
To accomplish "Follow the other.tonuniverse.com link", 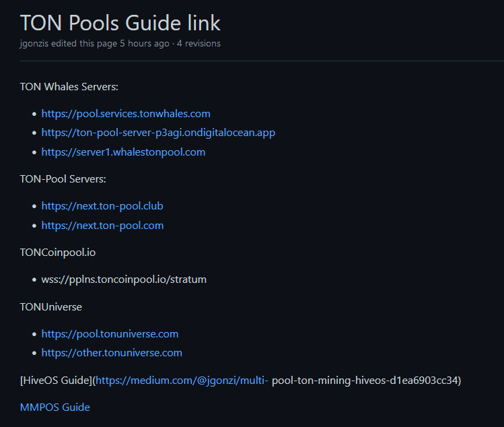I will 112,353.
